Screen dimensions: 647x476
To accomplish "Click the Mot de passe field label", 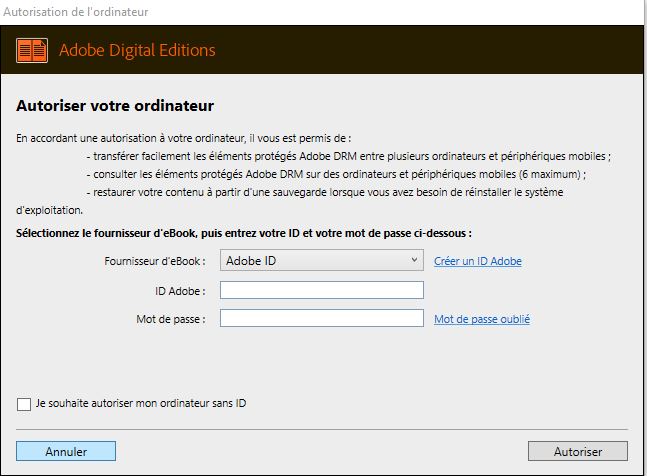I will (x=173, y=319).
